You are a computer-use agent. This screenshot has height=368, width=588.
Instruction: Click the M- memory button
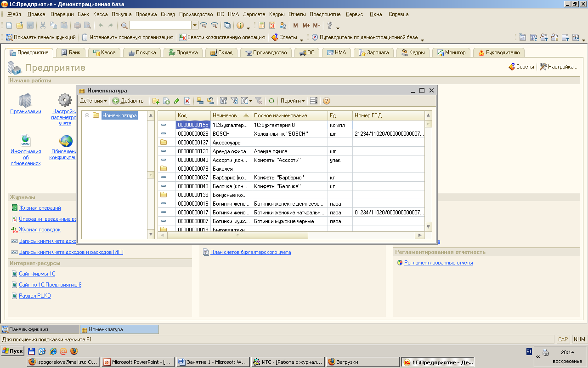click(x=317, y=25)
